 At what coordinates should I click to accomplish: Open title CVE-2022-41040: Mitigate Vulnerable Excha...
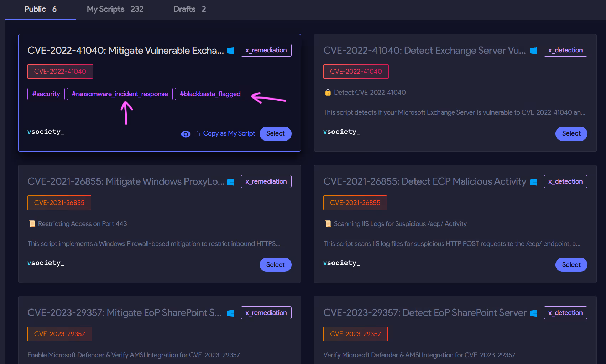pyautogui.click(x=126, y=51)
